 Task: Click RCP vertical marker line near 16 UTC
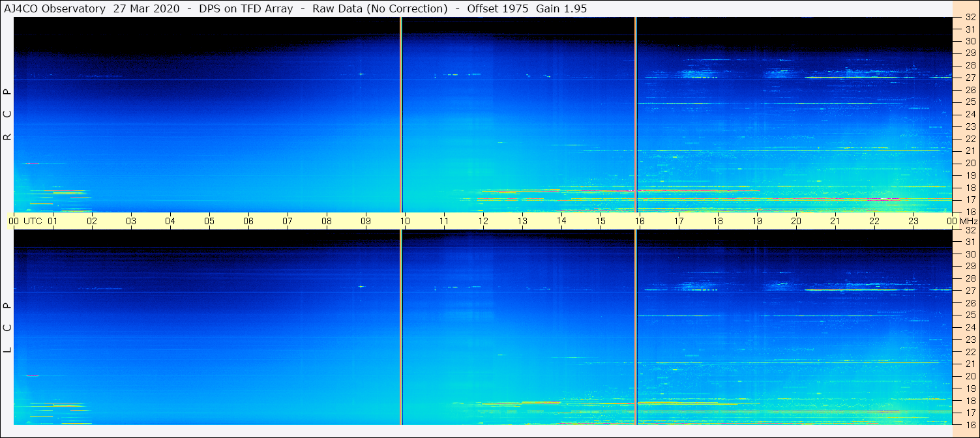point(636,115)
